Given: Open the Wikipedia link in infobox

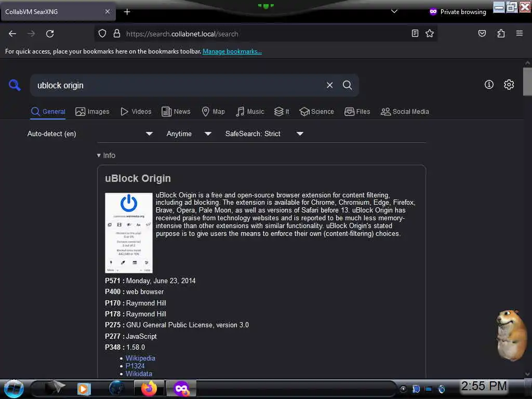Looking at the screenshot, I should pyautogui.click(x=140, y=358).
